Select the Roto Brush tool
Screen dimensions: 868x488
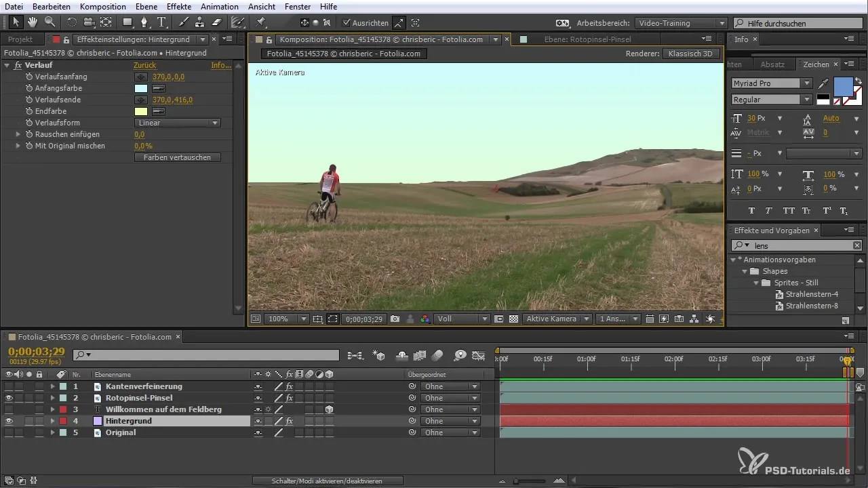[x=238, y=22]
